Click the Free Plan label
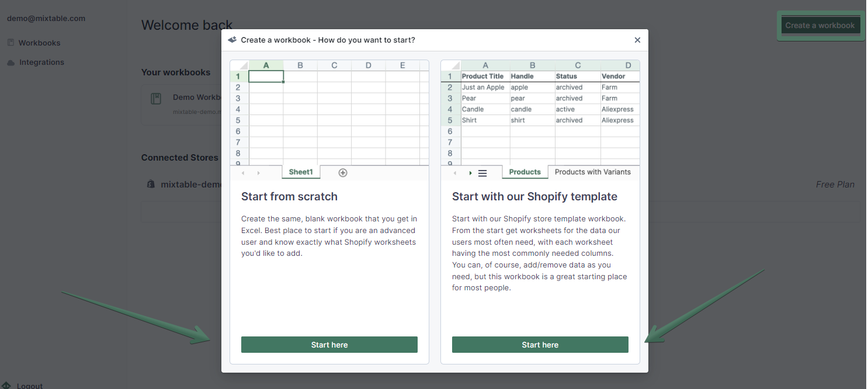 pos(835,185)
